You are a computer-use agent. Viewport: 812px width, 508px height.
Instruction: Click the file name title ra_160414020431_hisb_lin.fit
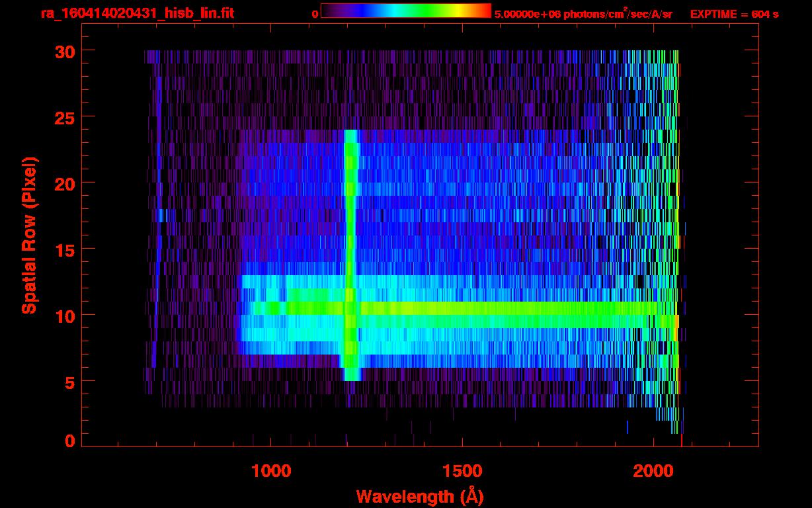[137, 13]
